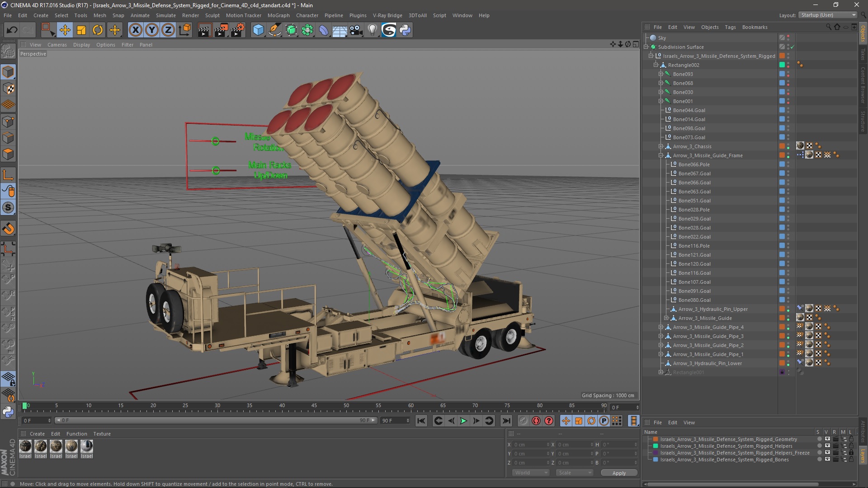868x488 pixels.
Task: Click the Render View clapperboard icon
Action: pyautogui.click(x=204, y=30)
